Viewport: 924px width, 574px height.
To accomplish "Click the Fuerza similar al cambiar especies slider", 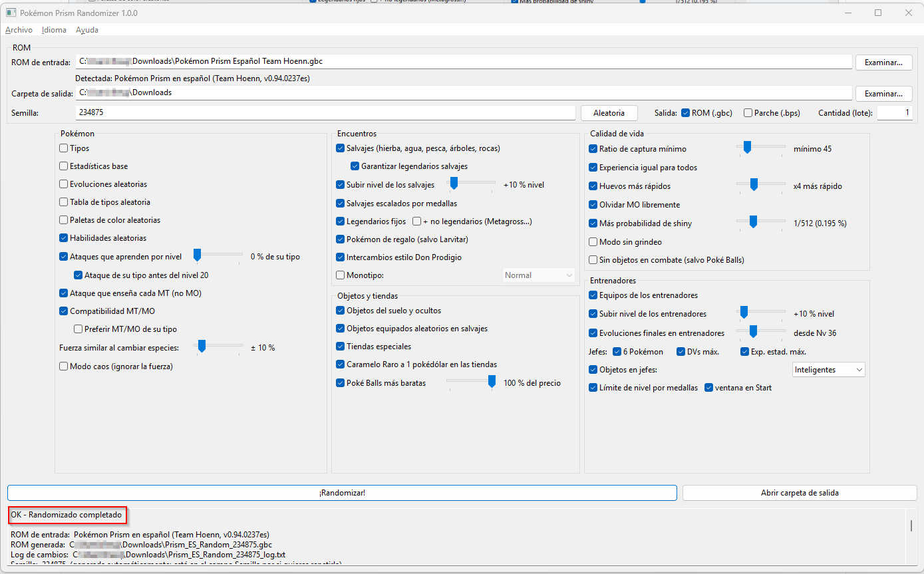I will [218, 347].
